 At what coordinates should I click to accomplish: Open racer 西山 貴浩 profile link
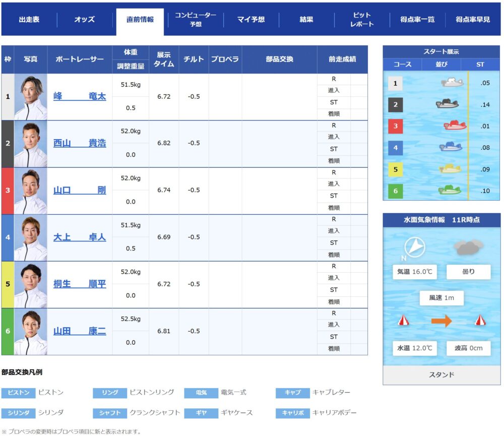[80, 144]
